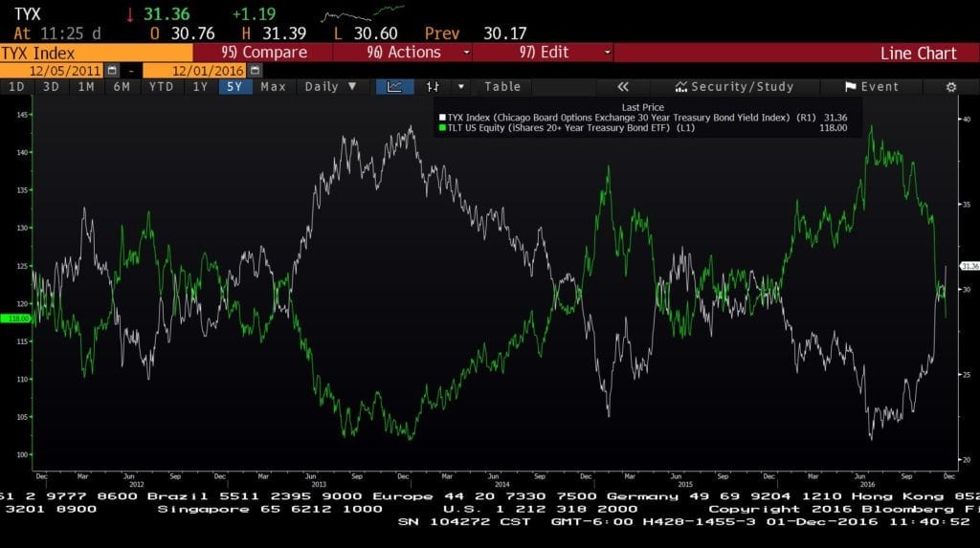
Task: Click the Line Chart title label
Action: [x=918, y=54]
